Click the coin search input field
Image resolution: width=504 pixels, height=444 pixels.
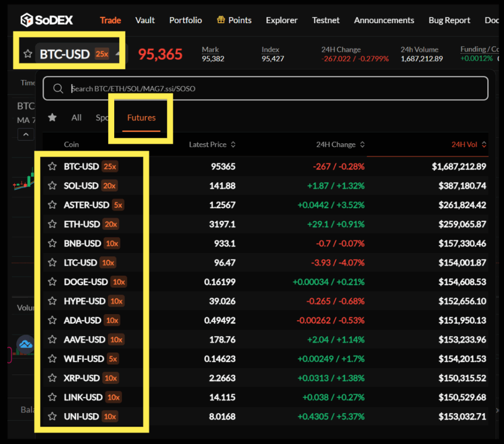(x=276, y=89)
